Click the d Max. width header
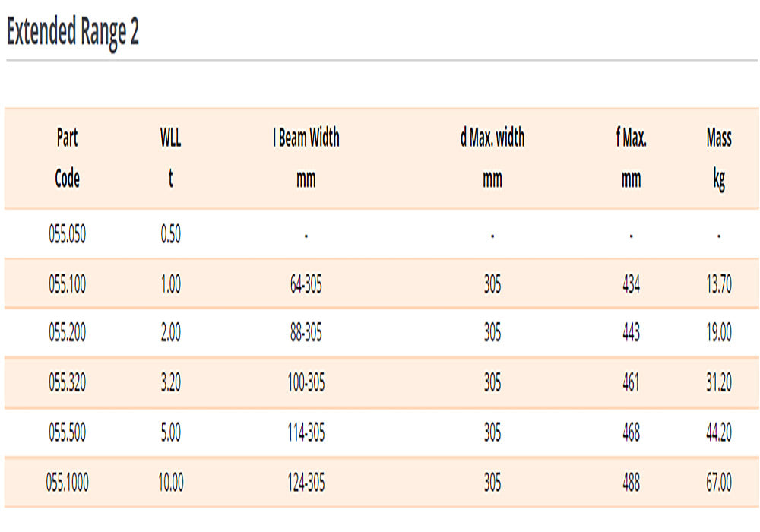 point(492,158)
